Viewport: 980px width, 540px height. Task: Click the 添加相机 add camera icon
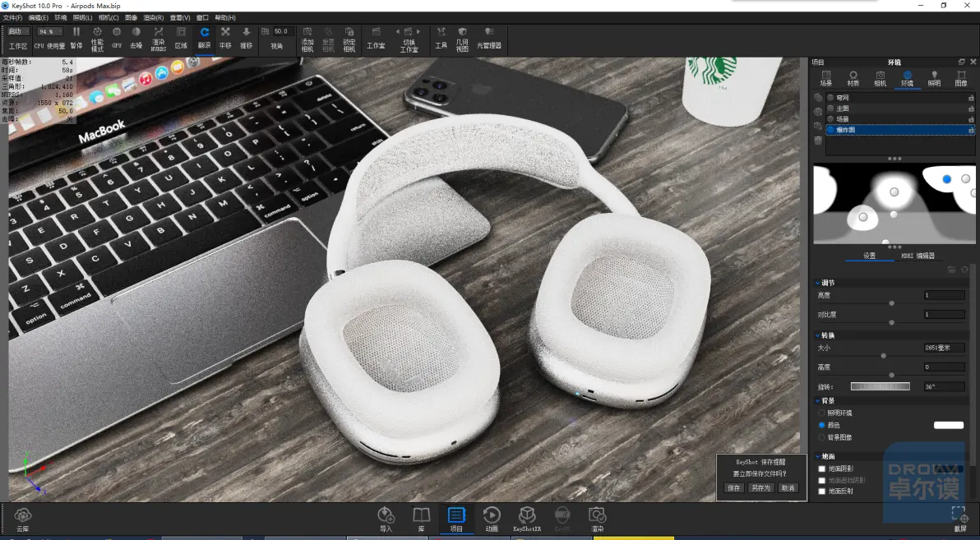coord(307,39)
